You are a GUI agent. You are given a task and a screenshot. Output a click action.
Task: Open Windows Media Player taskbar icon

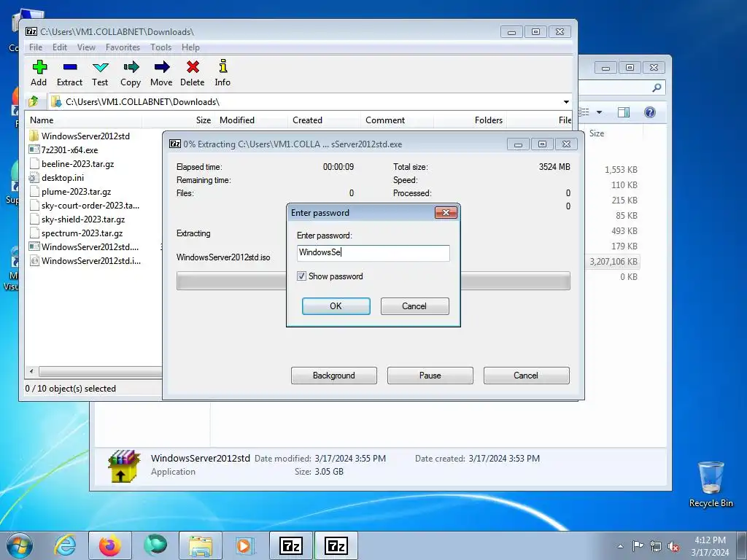coord(246,545)
